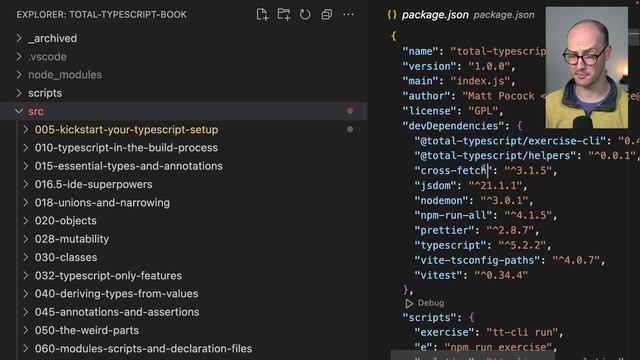Click the "tt-cli run" script value
This screenshot has width=640, height=360.
click(522, 332)
